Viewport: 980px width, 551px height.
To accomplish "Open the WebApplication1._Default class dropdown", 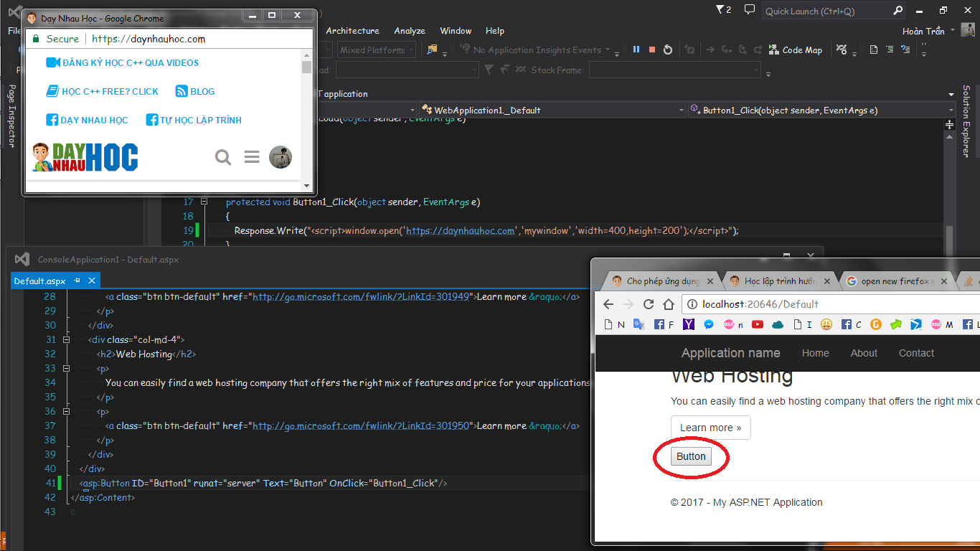I will pos(682,110).
